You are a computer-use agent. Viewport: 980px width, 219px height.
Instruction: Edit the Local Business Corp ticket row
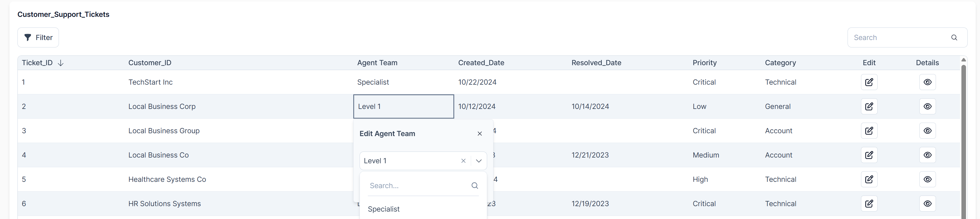[x=869, y=106]
